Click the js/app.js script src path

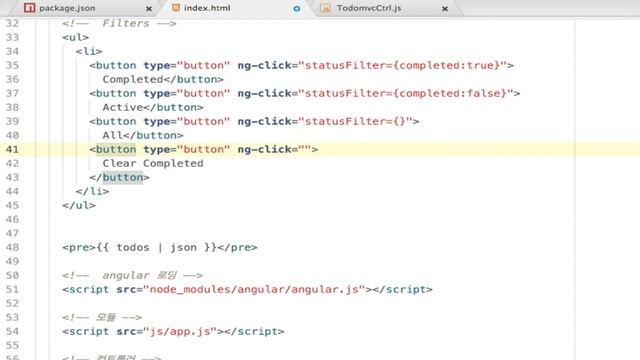coord(180,331)
